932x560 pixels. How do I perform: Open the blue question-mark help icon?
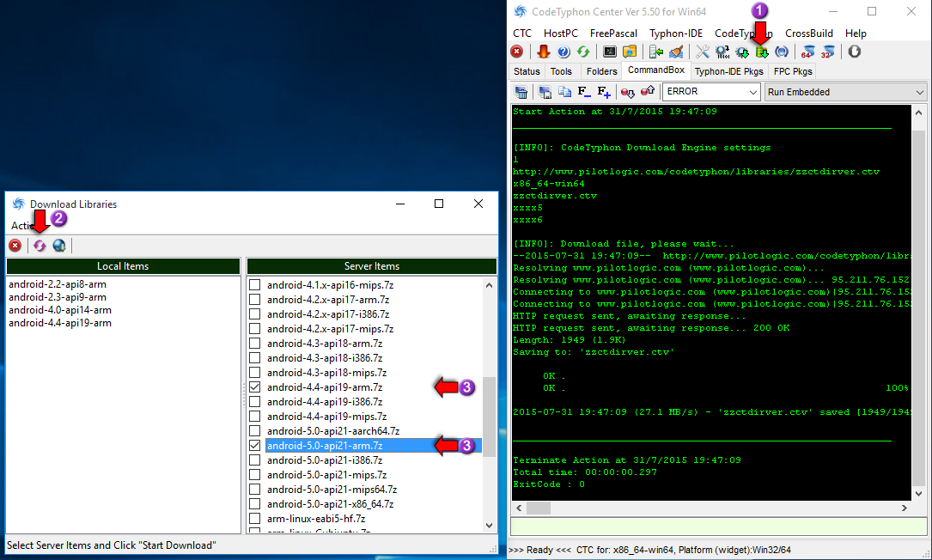click(x=563, y=52)
